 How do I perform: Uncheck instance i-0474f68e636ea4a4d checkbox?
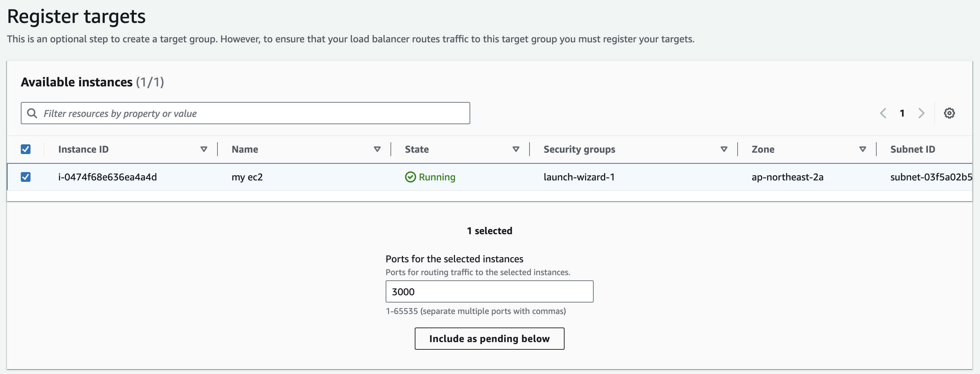click(26, 177)
